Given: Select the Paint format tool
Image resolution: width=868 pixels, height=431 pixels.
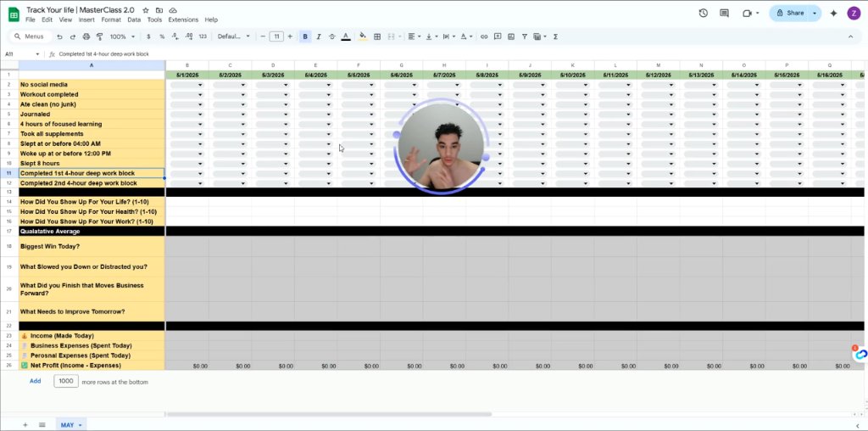Looking at the screenshot, I should click(100, 36).
